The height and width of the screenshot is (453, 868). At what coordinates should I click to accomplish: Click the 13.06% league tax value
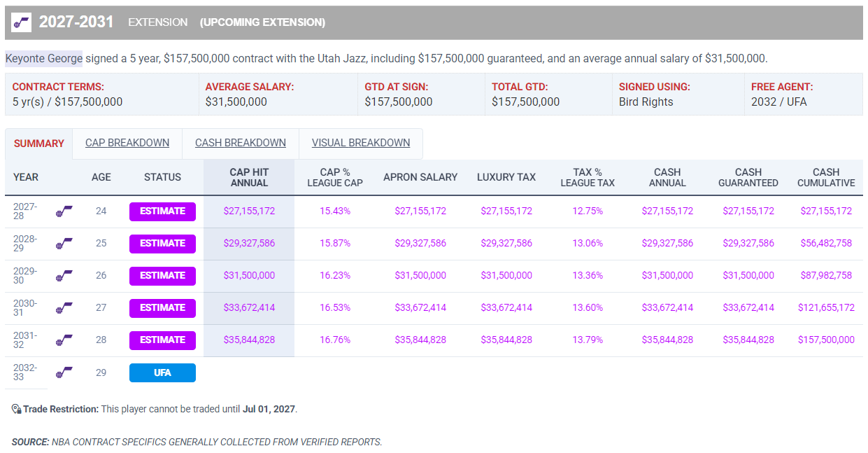point(588,243)
